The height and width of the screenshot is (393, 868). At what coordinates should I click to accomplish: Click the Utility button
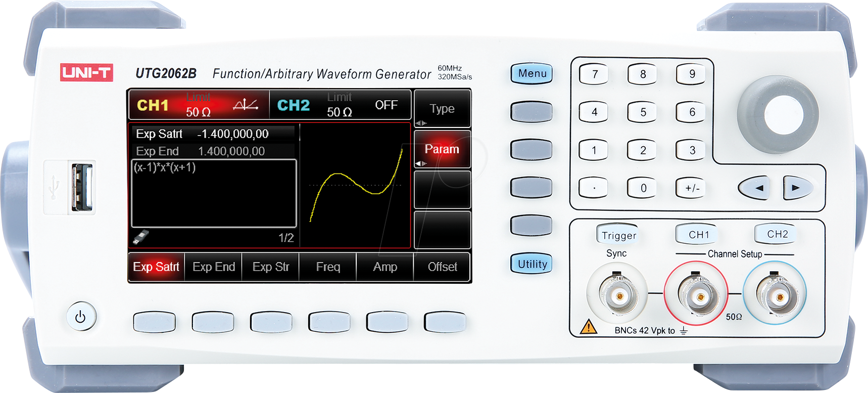coord(532,264)
